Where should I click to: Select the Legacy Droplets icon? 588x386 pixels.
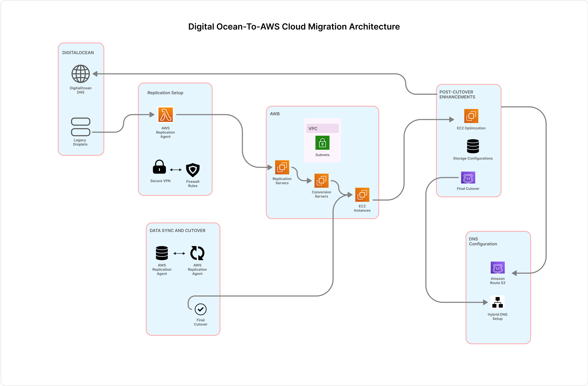point(81,127)
